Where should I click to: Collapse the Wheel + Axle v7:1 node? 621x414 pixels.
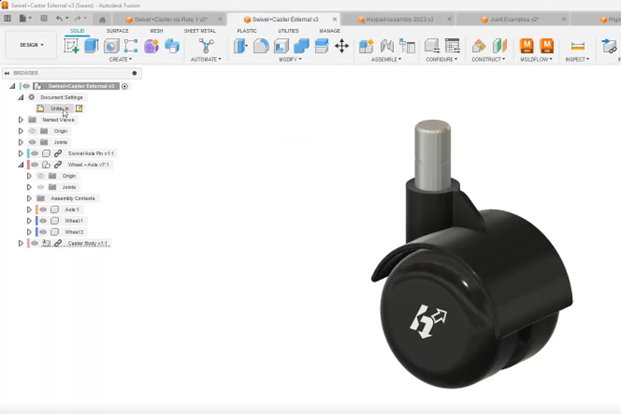[x=21, y=164]
